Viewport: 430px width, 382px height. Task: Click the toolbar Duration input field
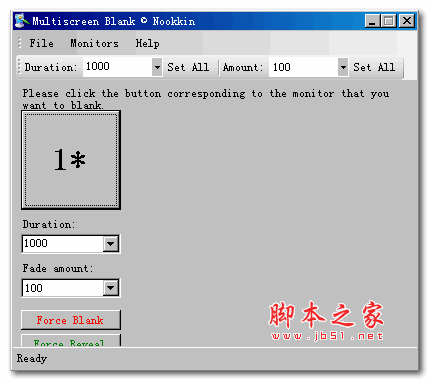point(117,67)
